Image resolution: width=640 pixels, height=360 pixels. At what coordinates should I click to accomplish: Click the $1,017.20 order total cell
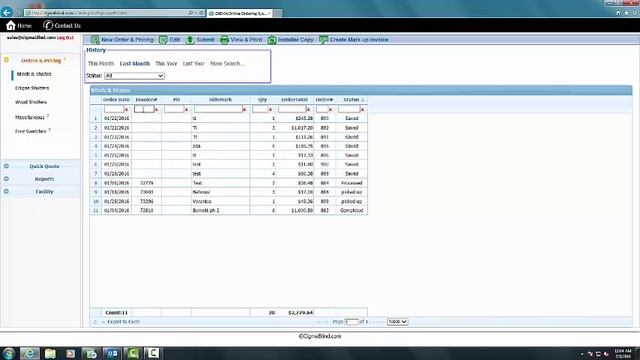tap(295, 128)
